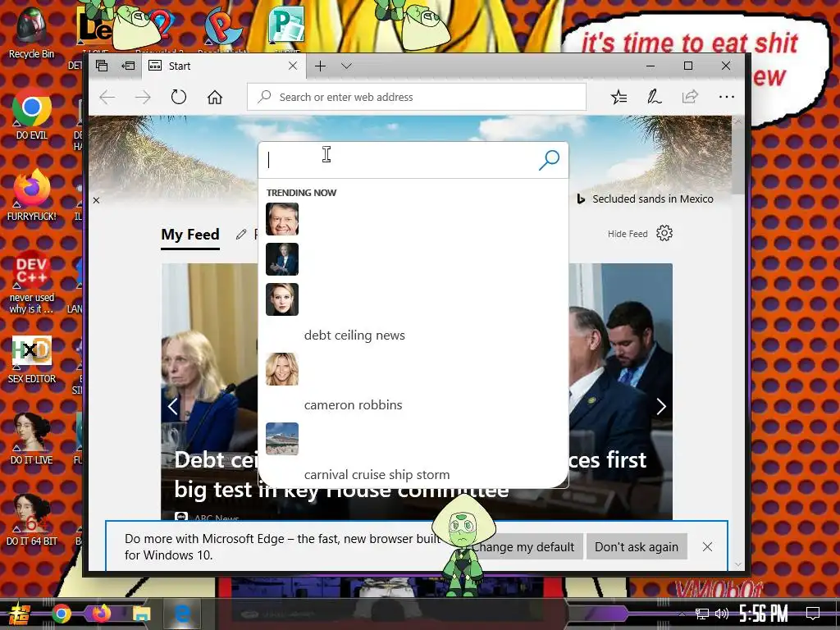Select trending thumbnail of blonde woman
The width and height of the screenshot is (840, 630).
[282, 369]
